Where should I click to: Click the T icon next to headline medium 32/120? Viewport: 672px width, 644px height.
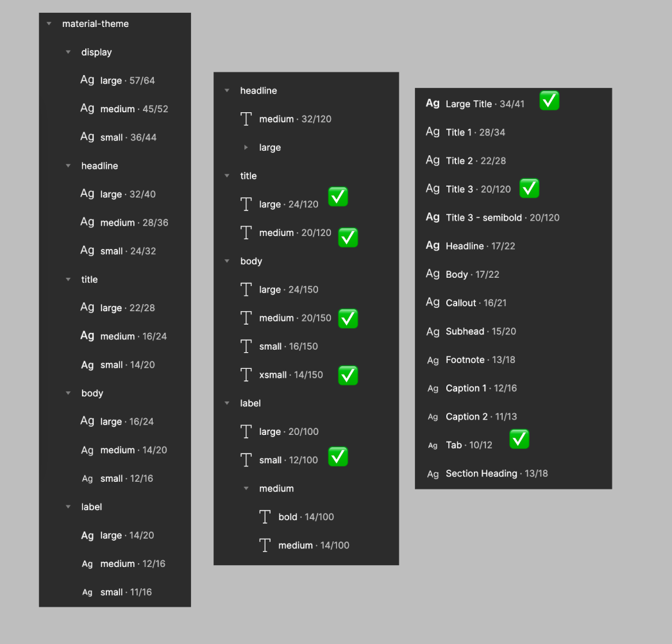[246, 119]
